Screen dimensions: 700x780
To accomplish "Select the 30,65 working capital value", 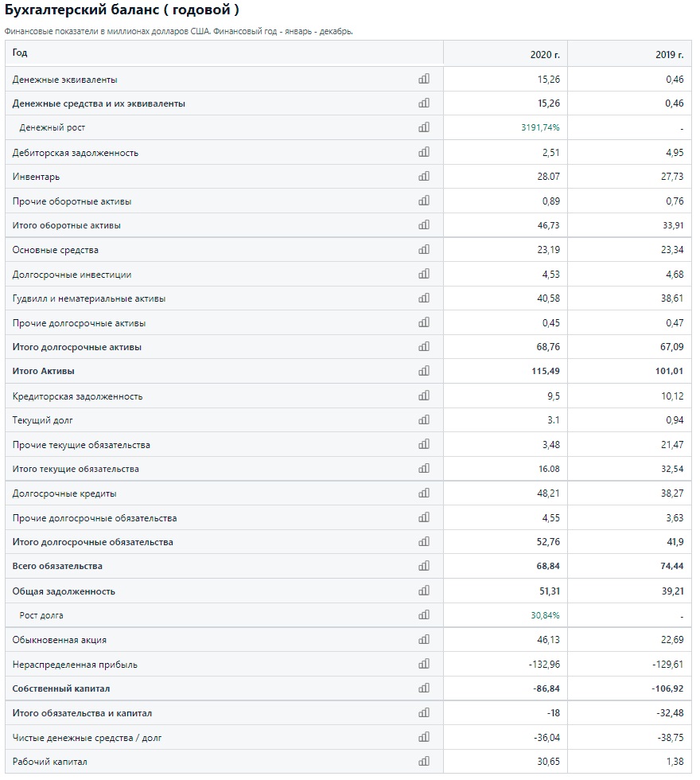I will (548, 762).
